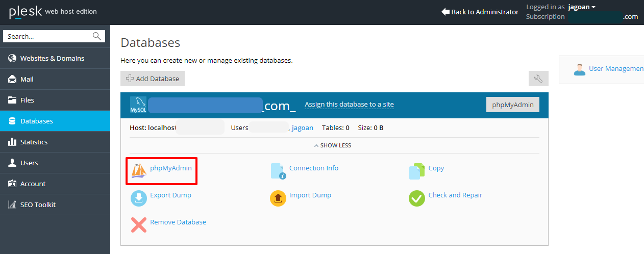
Task: Select the Statistics menu item
Action: click(x=55, y=142)
